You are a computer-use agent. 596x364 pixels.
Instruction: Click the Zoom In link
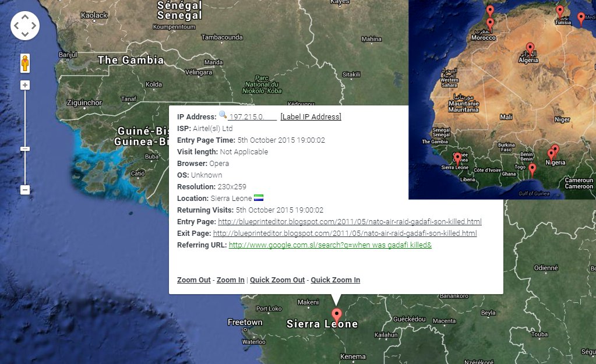pyautogui.click(x=230, y=280)
